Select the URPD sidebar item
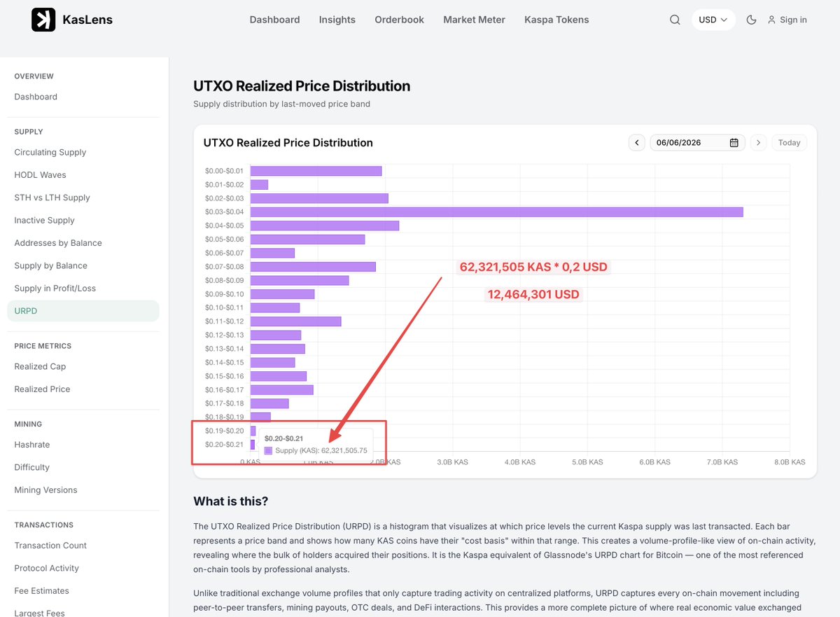This screenshot has width=840, height=617. point(83,311)
